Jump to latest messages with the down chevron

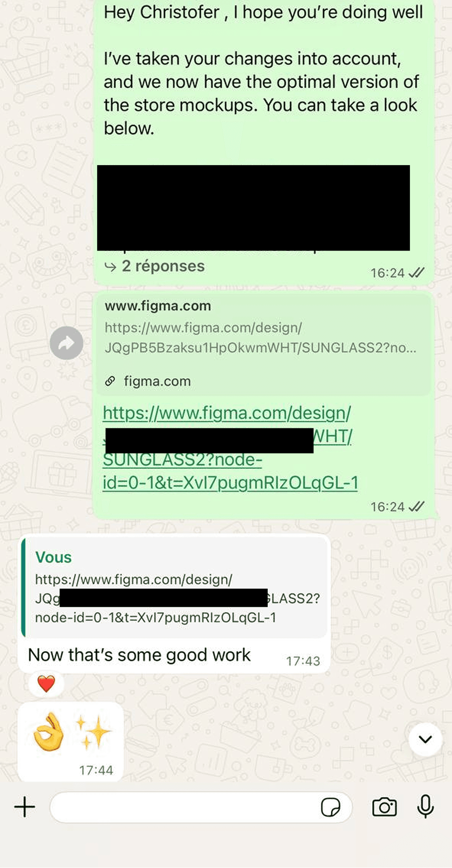tap(425, 739)
